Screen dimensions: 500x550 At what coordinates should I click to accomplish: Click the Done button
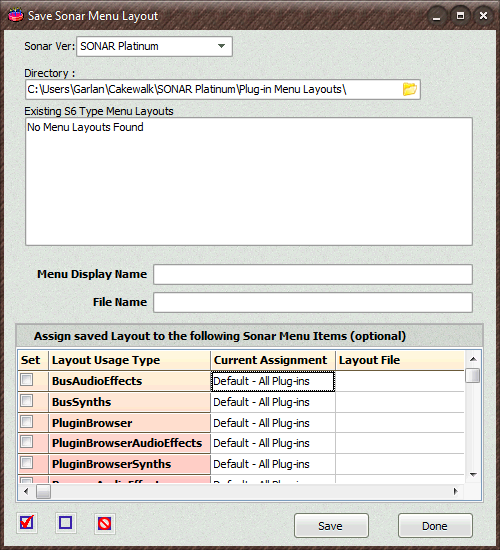coord(435,525)
